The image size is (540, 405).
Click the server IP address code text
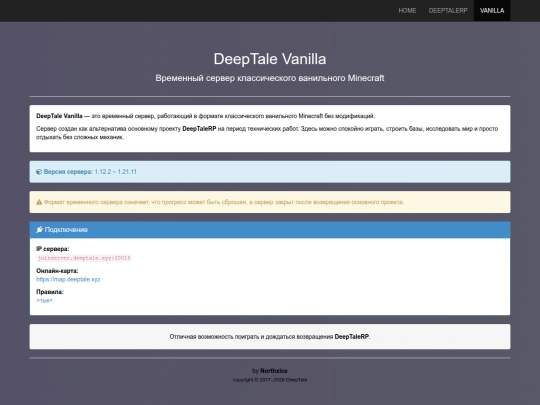pyautogui.click(x=84, y=258)
